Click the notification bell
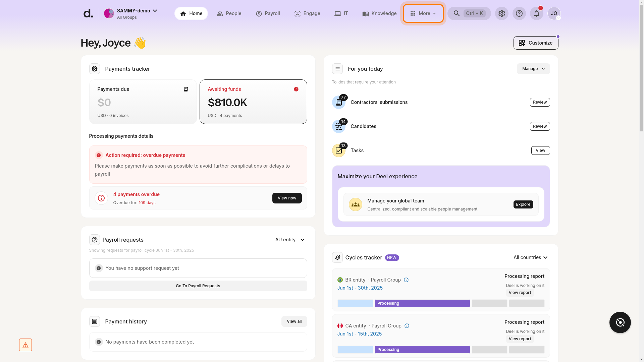Viewport: 644px width, 362px height. (x=536, y=13)
